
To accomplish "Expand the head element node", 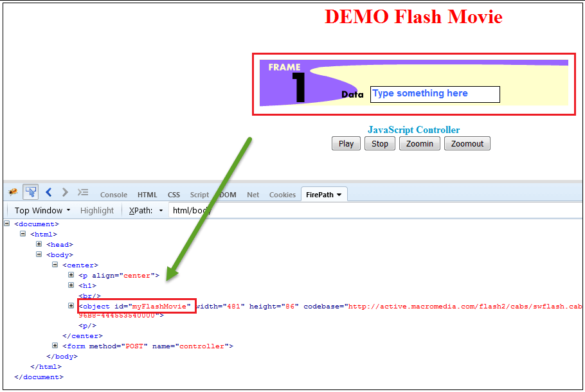I will click(x=39, y=244).
